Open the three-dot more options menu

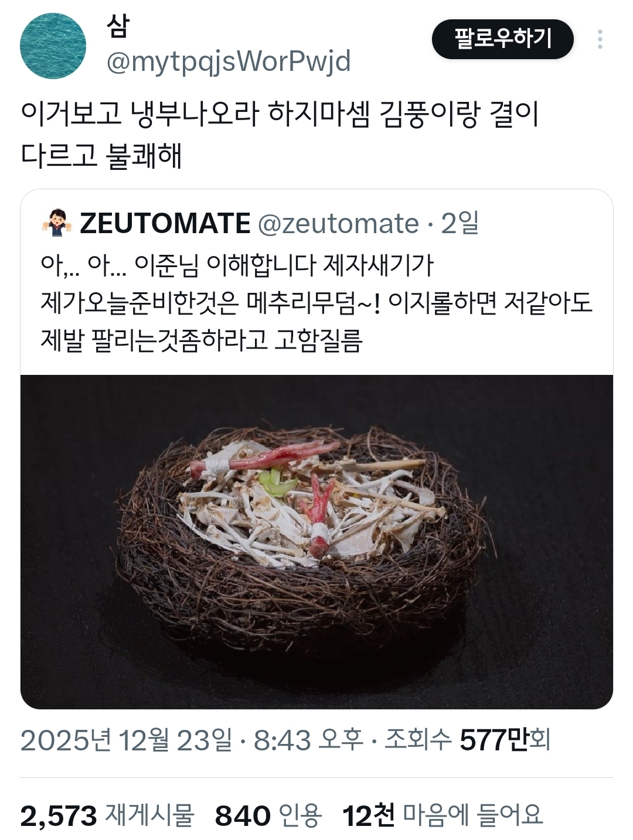pyautogui.click(x=600, y=39)
